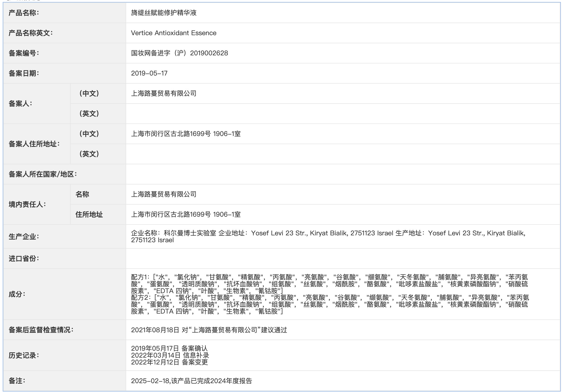Click the 备案人 Chinese name 上海路蔓贸易有限公司
The height and width of the screenshot is (392, 566).
click(164, 93)
